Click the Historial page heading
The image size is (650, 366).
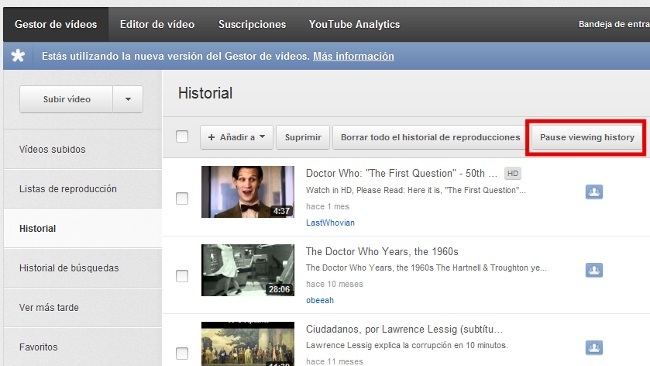pyautogui.click(x=205, y=93)
